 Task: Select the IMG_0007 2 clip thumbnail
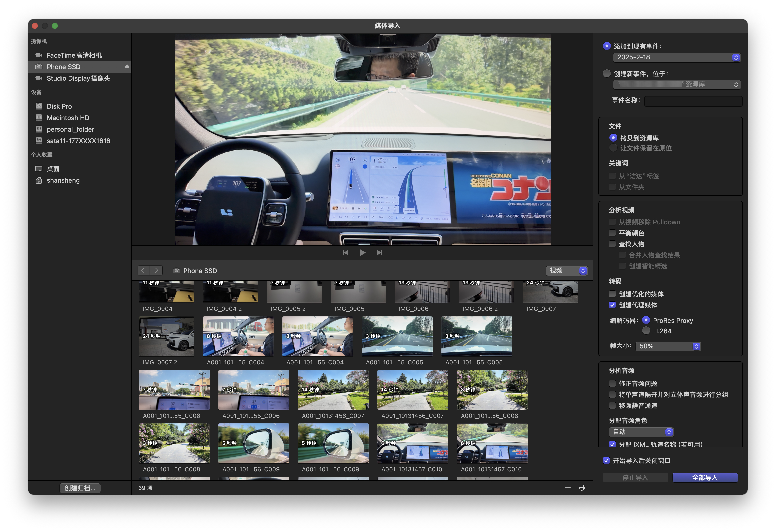click(166, 336)
